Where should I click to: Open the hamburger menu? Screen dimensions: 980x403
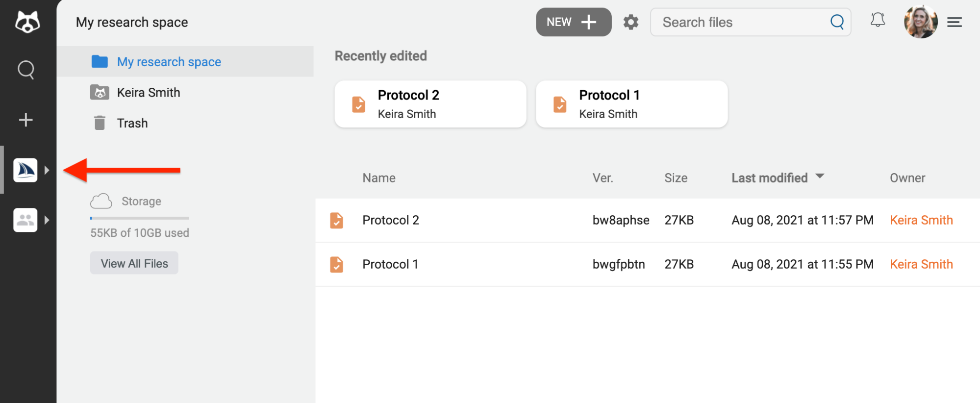click(x=954, y=22)
